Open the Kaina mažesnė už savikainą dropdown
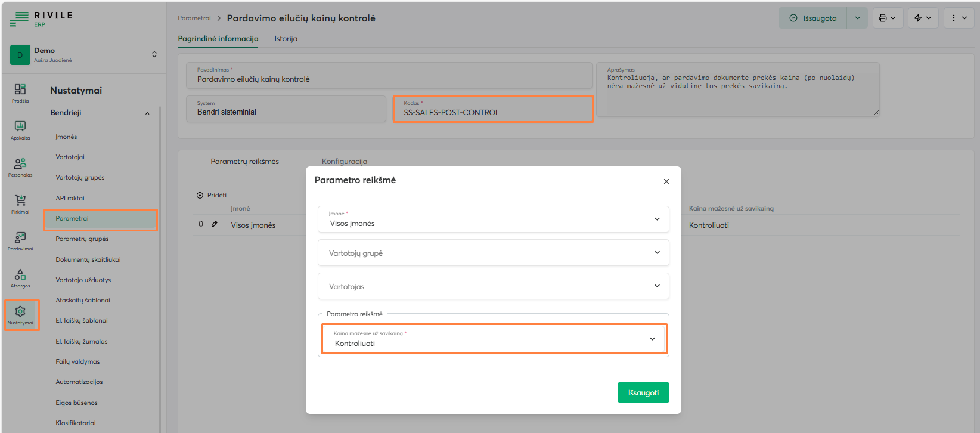 tap(494, 339)
